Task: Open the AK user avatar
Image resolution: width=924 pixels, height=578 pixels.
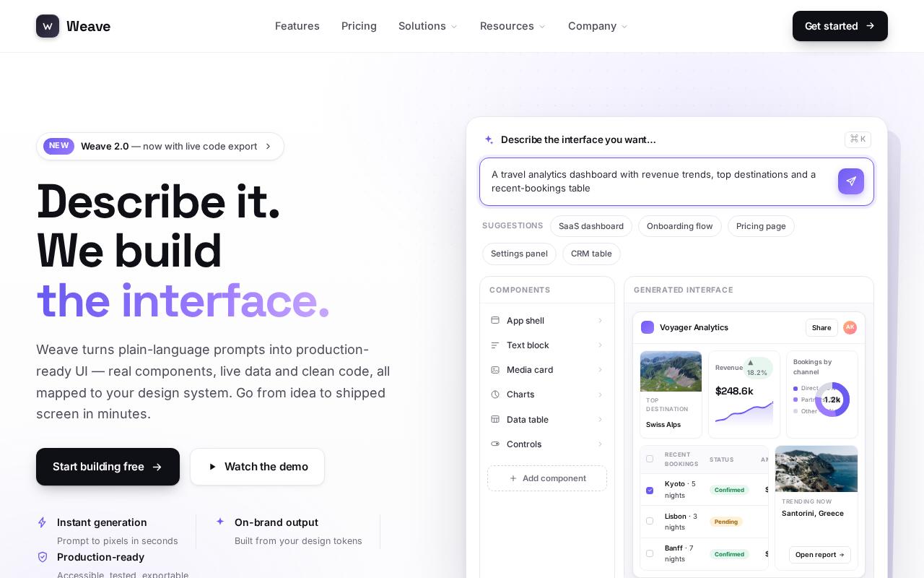Action: point(850,327)
